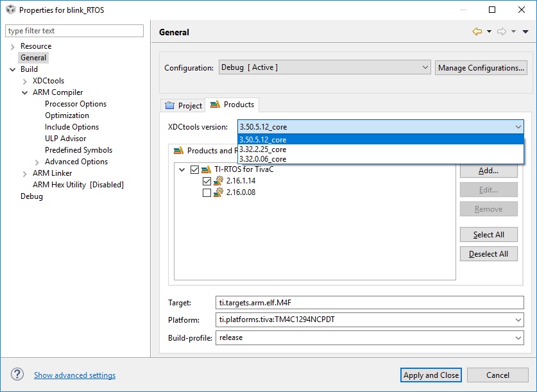Click the back navigation arrow icon
This screenshot has width=537, height=392.
(x=477, y=32)
